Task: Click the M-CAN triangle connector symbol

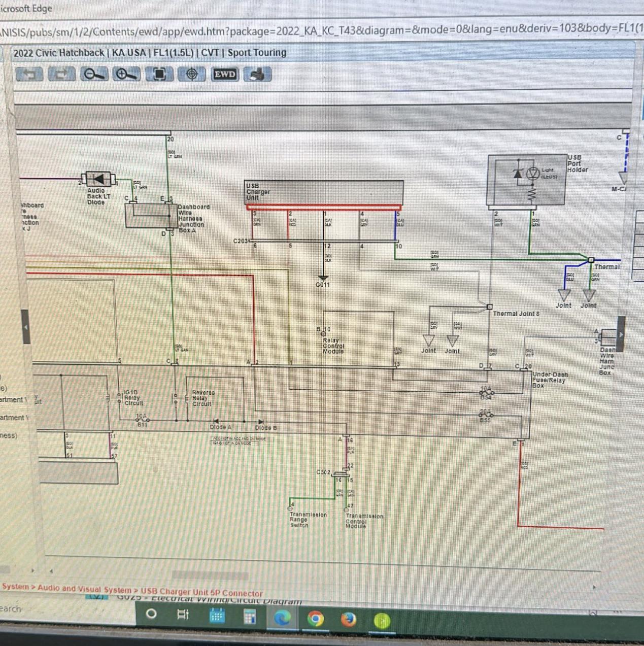Action: tap(623, 178)
